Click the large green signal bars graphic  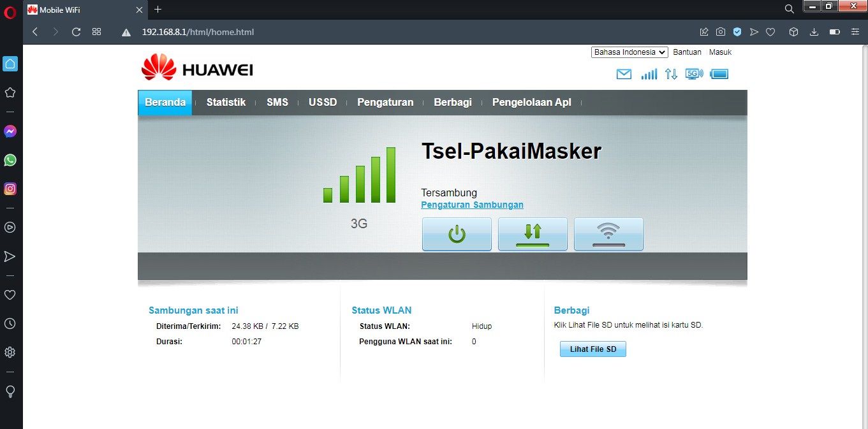coord(360,175)
